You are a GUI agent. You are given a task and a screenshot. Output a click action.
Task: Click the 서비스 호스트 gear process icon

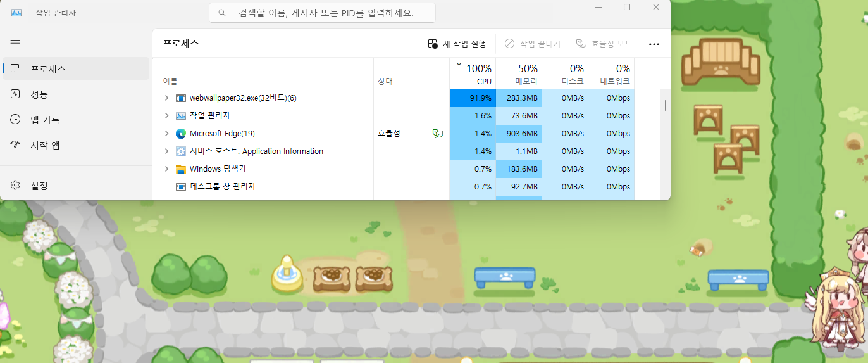180,151
